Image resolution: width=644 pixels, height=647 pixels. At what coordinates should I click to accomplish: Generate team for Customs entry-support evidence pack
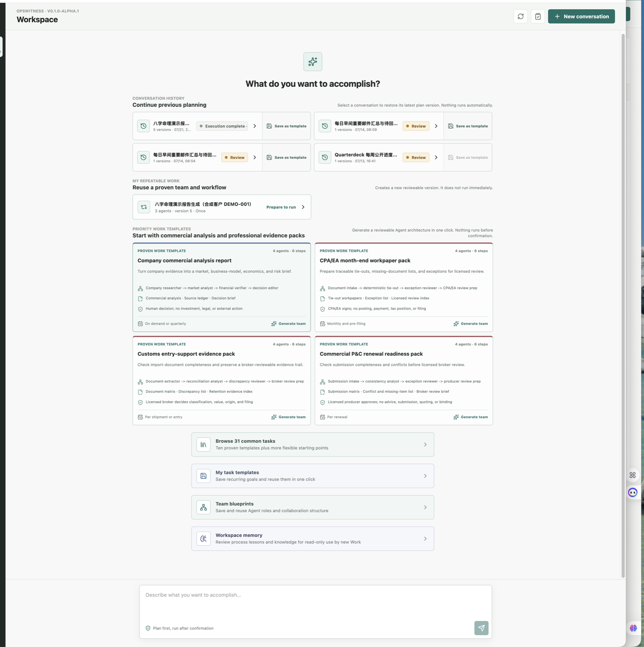[288, 417]
